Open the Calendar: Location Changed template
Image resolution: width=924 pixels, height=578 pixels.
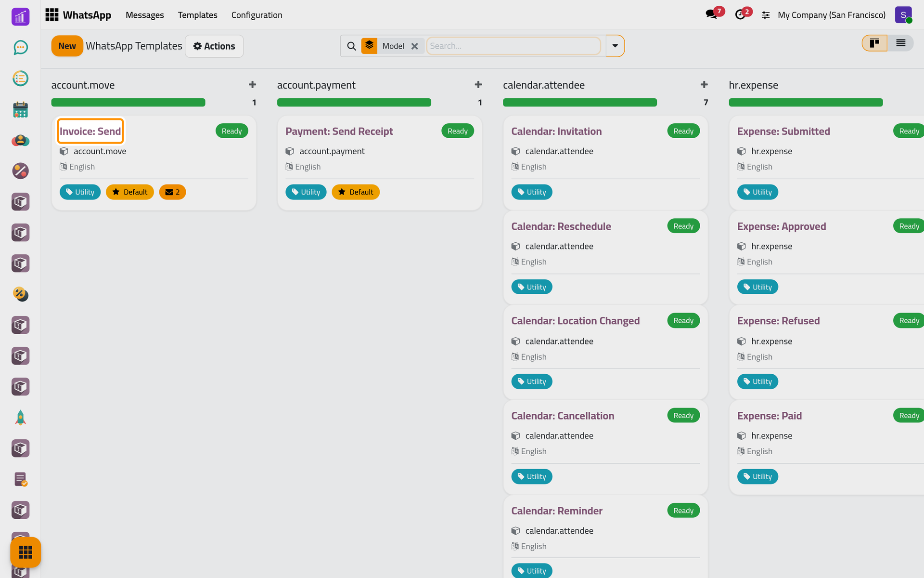click(x=575, y=321)
